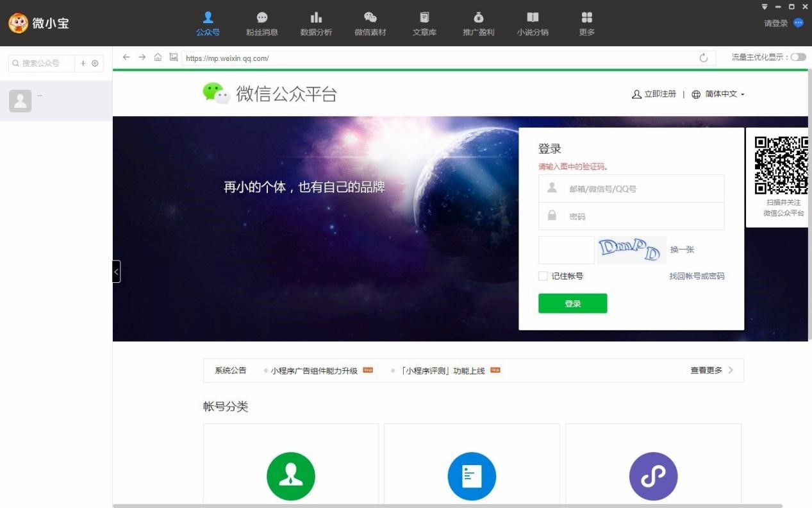Screen dimensions: 812x508
Task: Open the title bar dropdown menu icon
Action: pyautogui.click(x=765, y=6)
